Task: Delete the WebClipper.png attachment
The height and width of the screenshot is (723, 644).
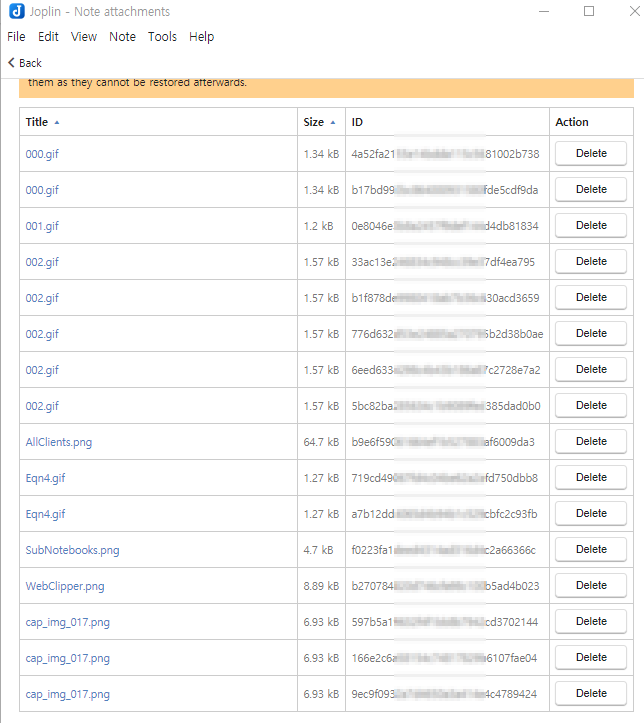Action: [591, 585]
